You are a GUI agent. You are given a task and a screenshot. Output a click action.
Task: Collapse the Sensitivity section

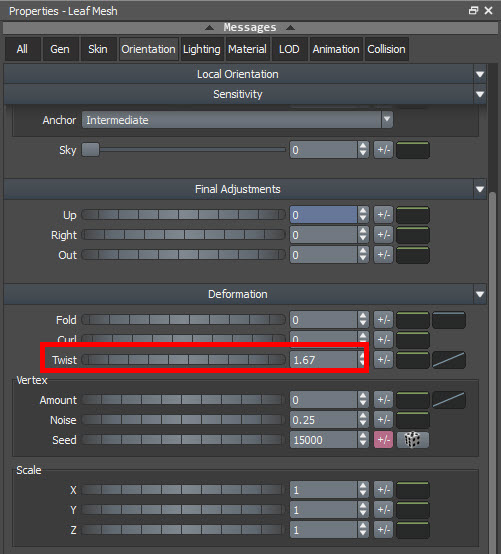480,94
